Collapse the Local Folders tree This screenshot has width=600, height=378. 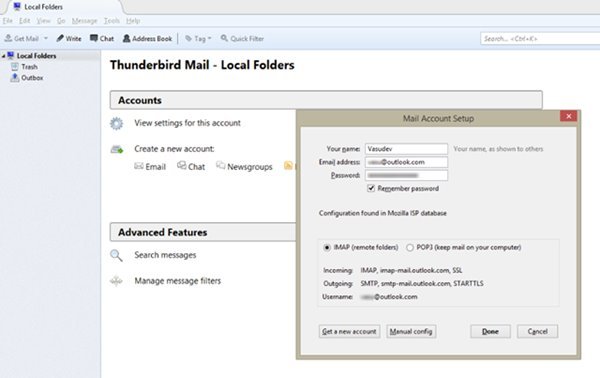(x=3, y=56)
